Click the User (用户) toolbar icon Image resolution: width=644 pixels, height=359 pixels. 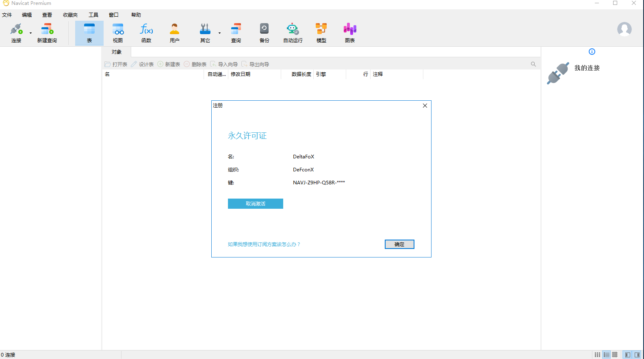tap(175, 30)
